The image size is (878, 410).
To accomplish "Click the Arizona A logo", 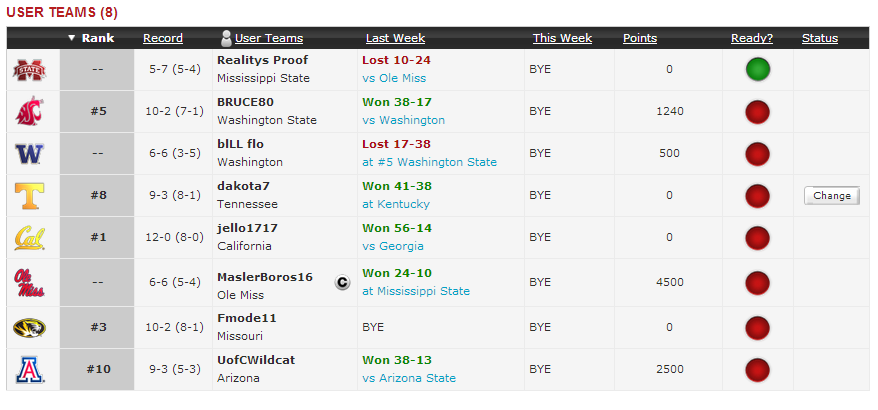I will click(x=30, y=370).
